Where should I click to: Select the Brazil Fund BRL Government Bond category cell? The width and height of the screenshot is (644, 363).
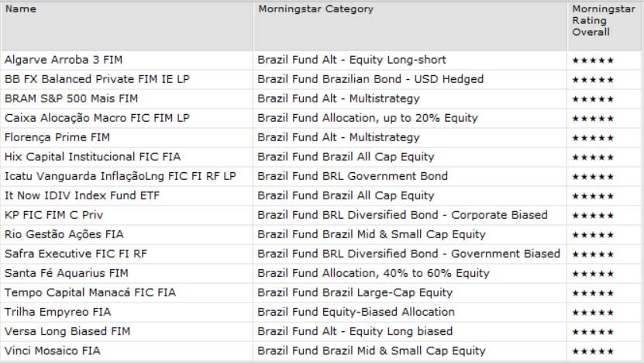[353, 176]
